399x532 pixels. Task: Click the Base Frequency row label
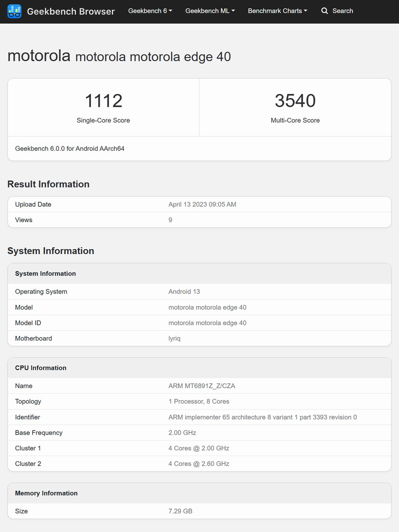coord(39,433)
